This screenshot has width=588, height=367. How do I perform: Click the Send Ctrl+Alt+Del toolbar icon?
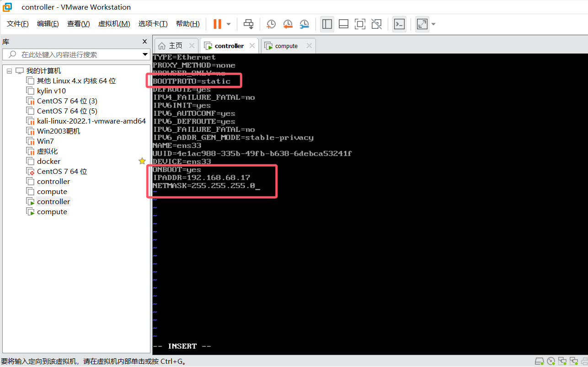[248, 24]
